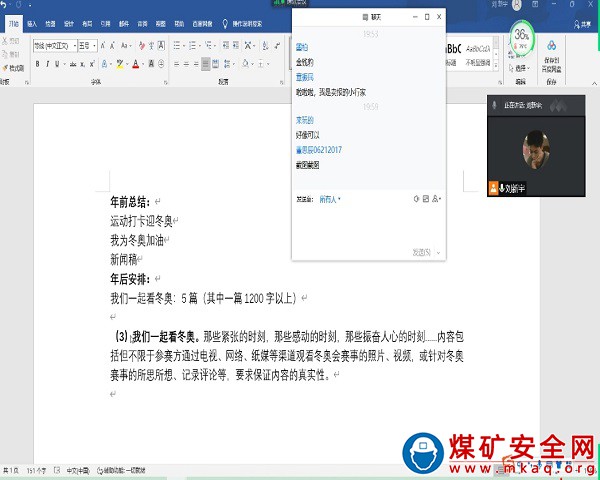Click the 共享 share button

coord(582,24)
